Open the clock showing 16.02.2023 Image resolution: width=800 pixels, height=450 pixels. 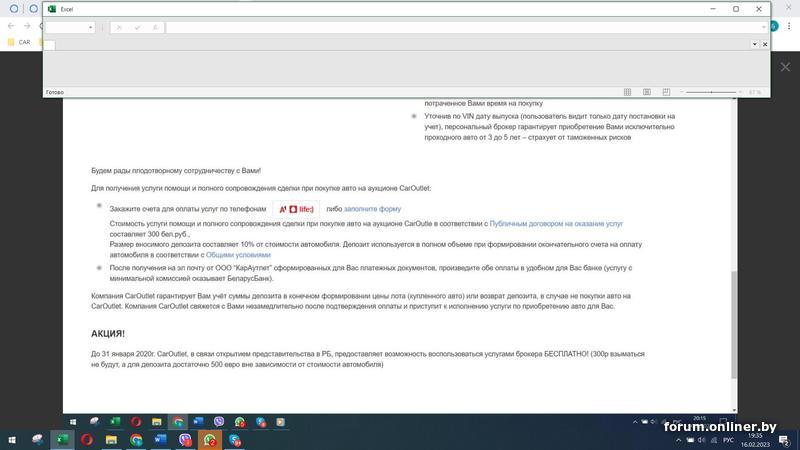click(755, 440)
